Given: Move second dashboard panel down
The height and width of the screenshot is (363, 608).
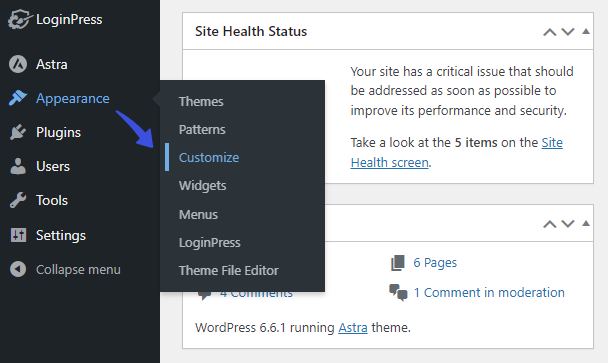Looking at the screenshot, I should click(x=568, y=224).
